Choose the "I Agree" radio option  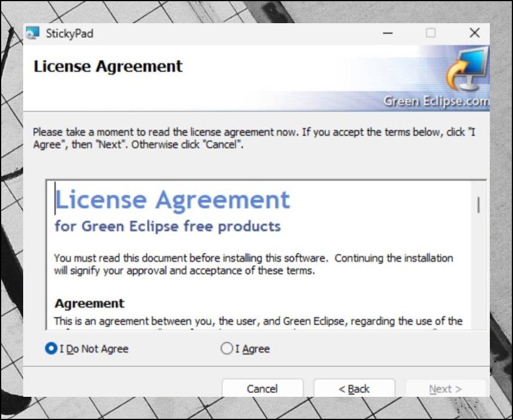[245, 349]
